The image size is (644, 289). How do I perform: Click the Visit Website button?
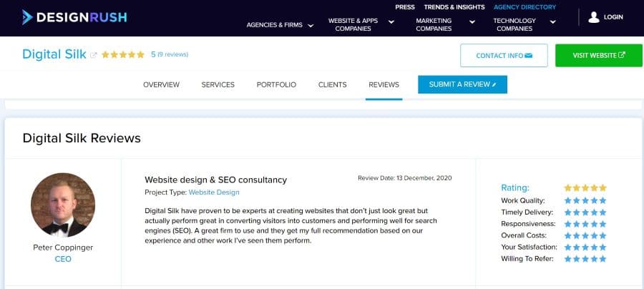(x=599, y=55)
